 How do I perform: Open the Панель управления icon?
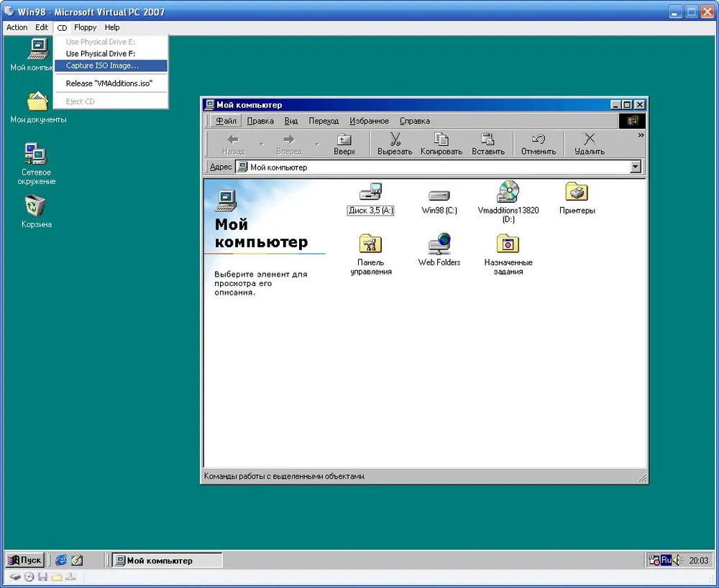370,244
